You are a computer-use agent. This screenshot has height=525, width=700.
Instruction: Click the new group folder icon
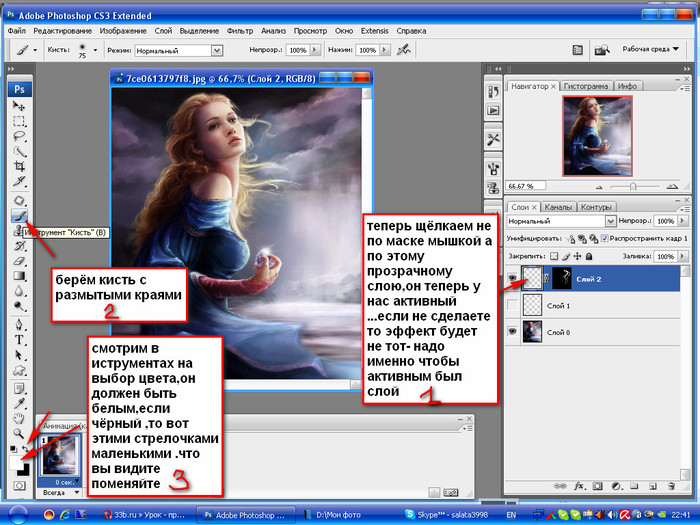click(x=634, y=486)
